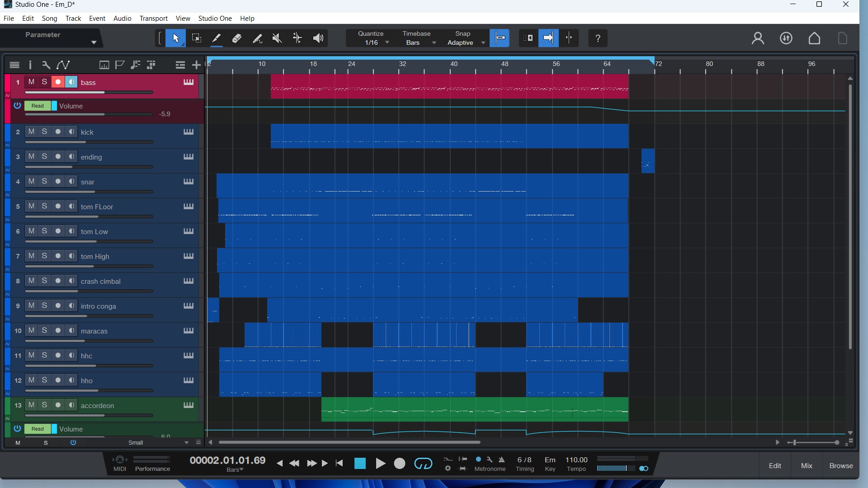Solo the accordeon track
This screenshot has height=488, width=868.
(x=44, y=405)
